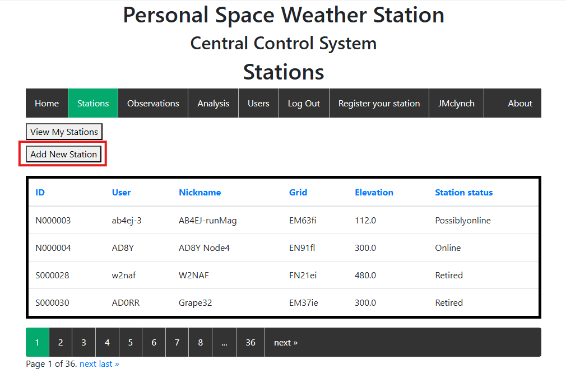566x392 pixels.
Task: Sort stations by Nickname header
Action: (x=200, y=192)
